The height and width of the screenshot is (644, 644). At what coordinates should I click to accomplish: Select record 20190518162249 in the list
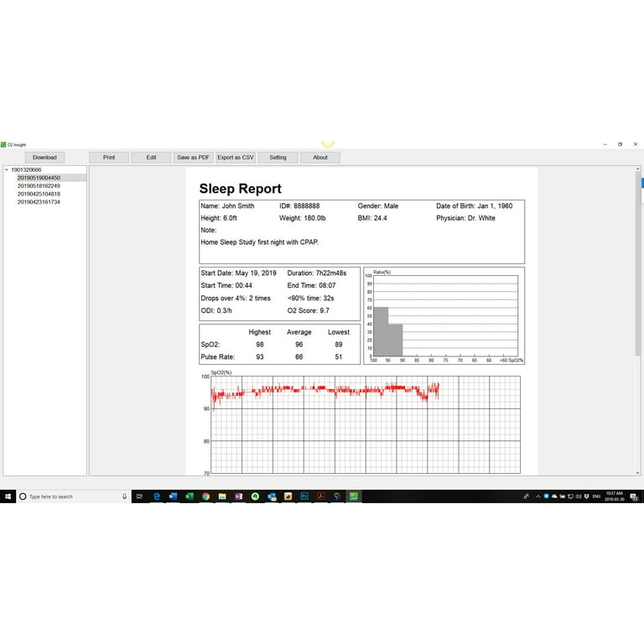39,186
